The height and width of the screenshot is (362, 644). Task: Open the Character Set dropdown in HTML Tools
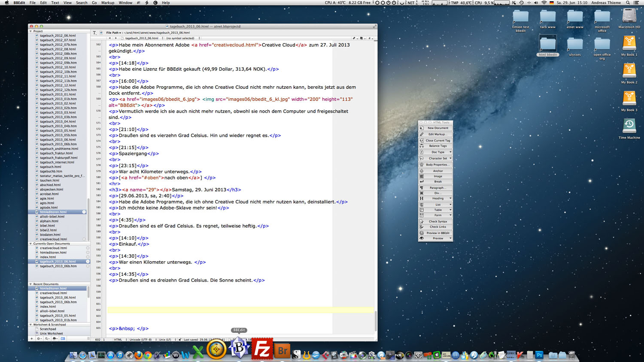pos(435,158)
